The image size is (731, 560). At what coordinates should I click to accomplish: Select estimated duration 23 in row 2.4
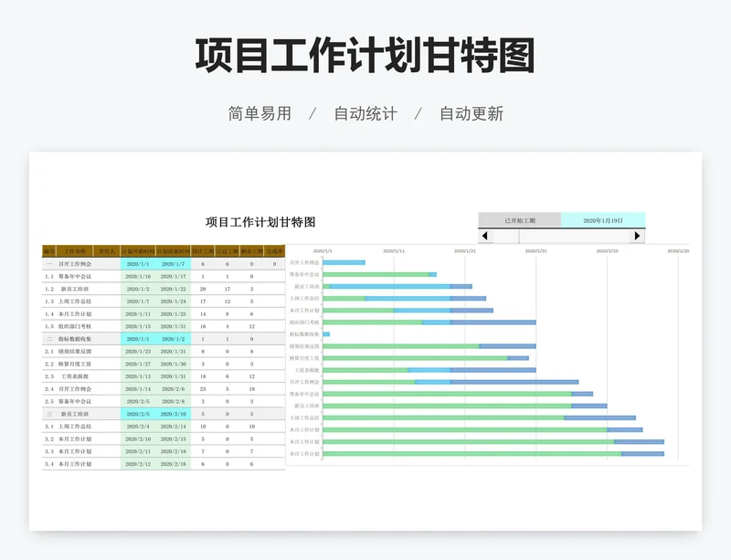tap(203, 389)
